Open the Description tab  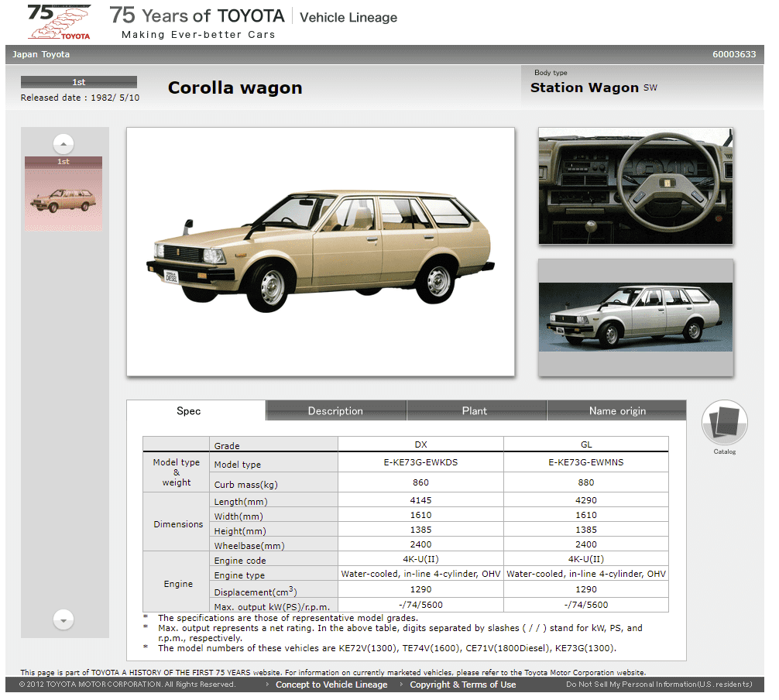click(336, 411)
